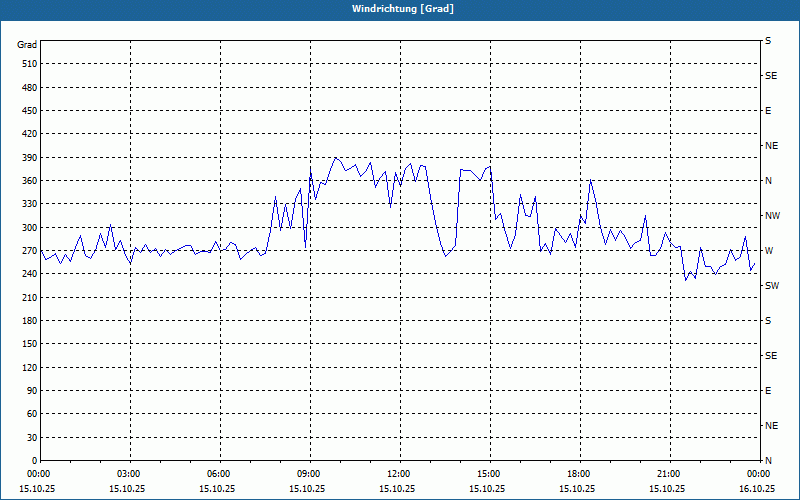Select the 270 y-axis value
800x500 pixels.
coord(29,251)
